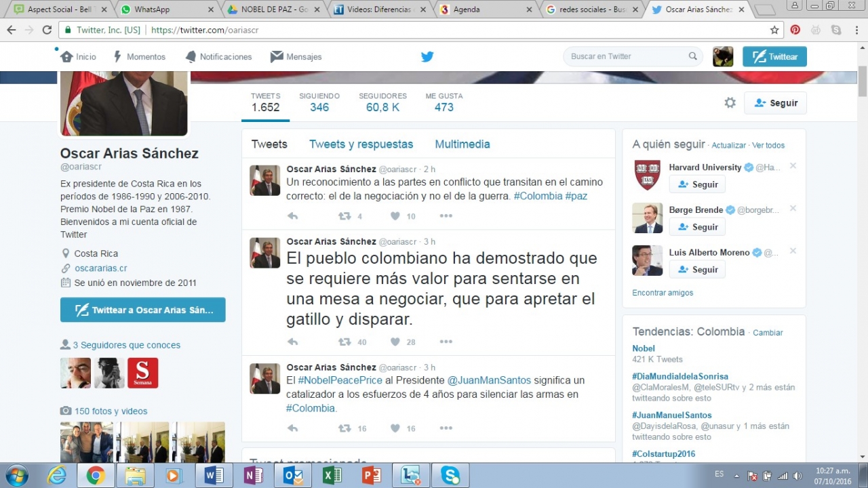Click the blue Twittear button
Image resolution: width=868 pixels, height=488 pixels.
coord(774,56)
